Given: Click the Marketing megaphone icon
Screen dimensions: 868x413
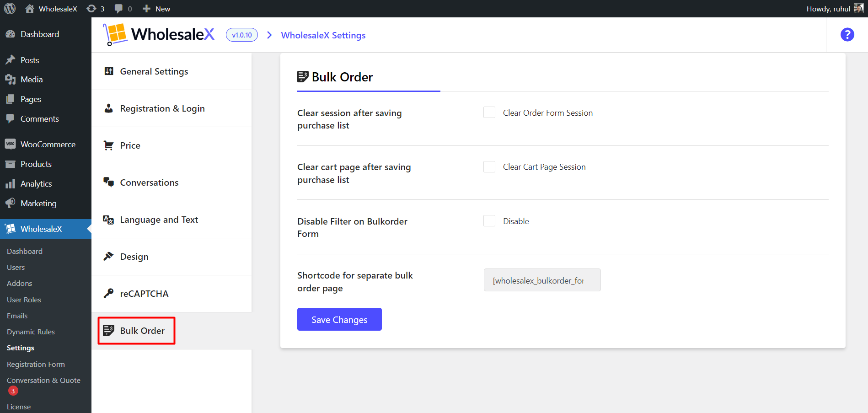Looking at the screenshot, I should (x=10, y=203).
